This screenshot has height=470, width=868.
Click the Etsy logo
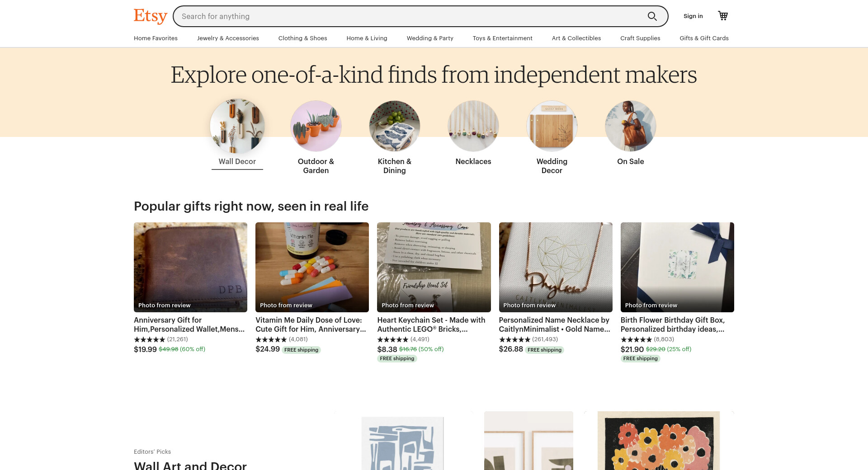pyautogui.click(x=150, y=16)
